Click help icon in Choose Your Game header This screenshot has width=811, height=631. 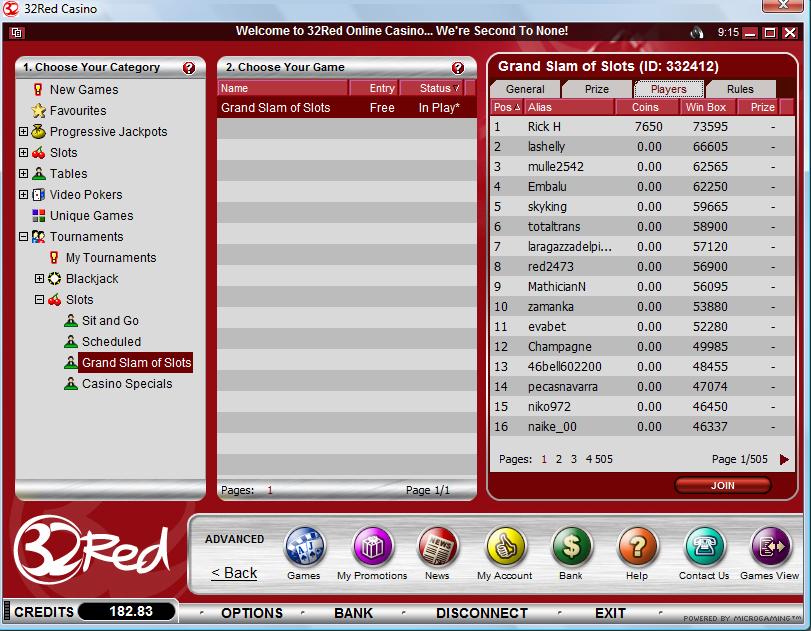tap(458, 68)
